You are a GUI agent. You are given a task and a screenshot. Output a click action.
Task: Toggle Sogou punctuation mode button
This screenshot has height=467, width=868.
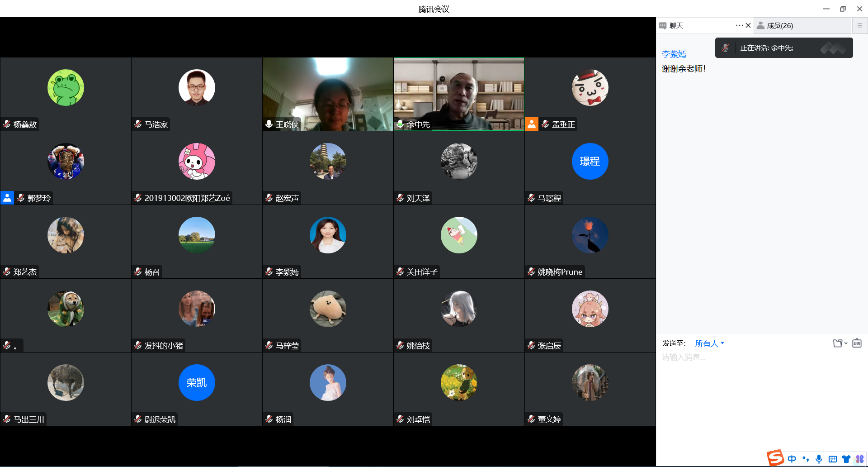click(805, 459)
